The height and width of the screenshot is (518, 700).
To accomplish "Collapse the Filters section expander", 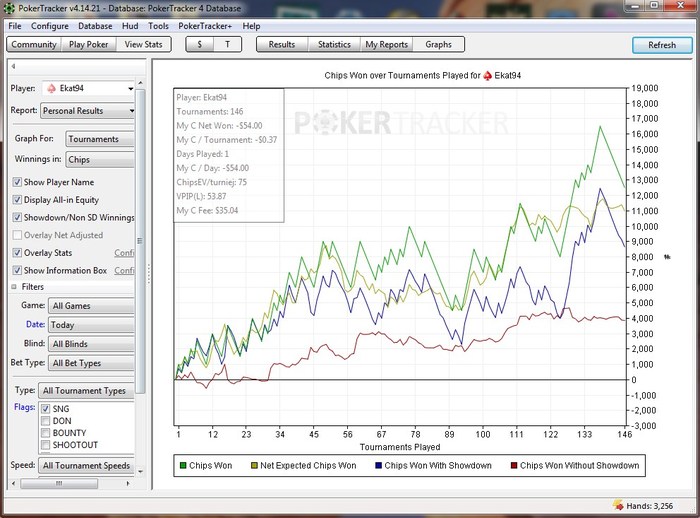I will click(14, 287).
